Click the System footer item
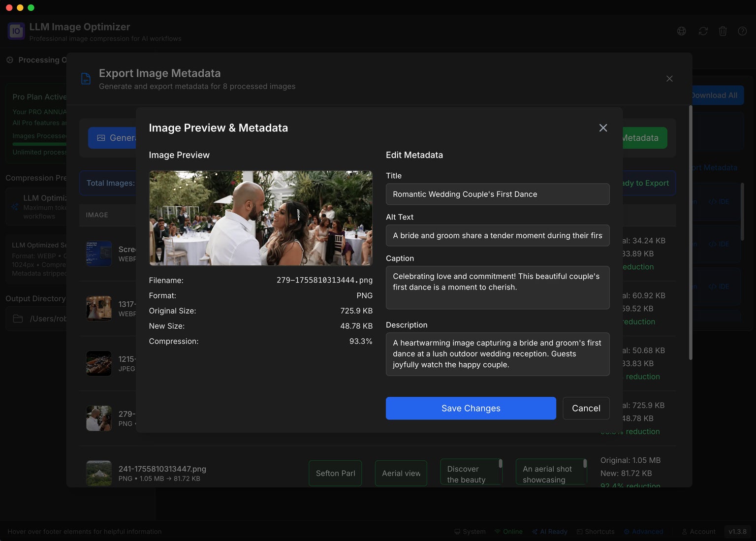 (470, 532)
